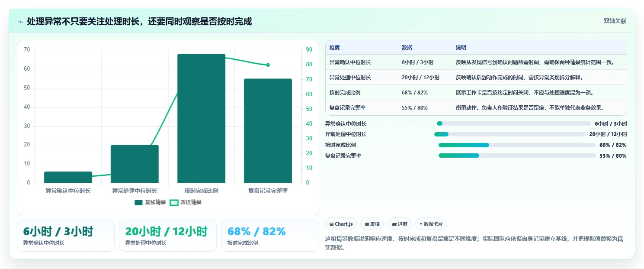Click the 异常确认中位时长 bar in chart

click(x=68, y=177)
